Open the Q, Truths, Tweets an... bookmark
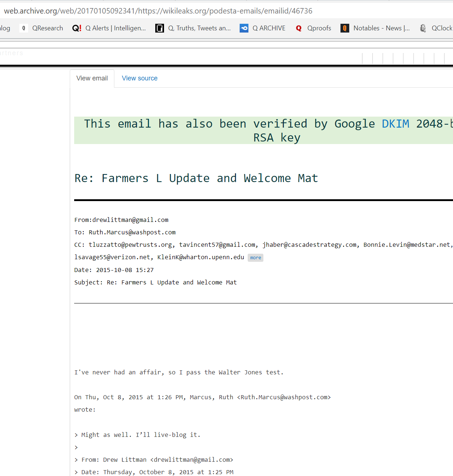Screen dimensions: 453x476 (193, 28)
